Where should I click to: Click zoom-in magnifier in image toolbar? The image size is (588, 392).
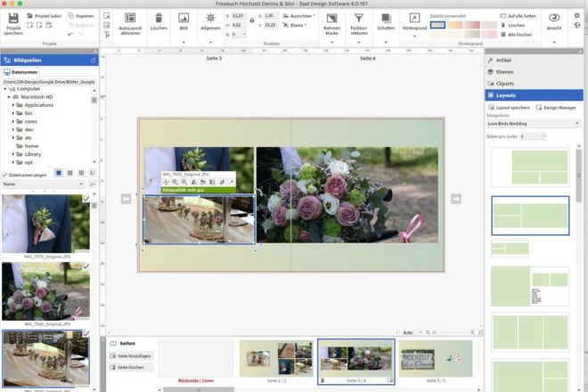175,182
